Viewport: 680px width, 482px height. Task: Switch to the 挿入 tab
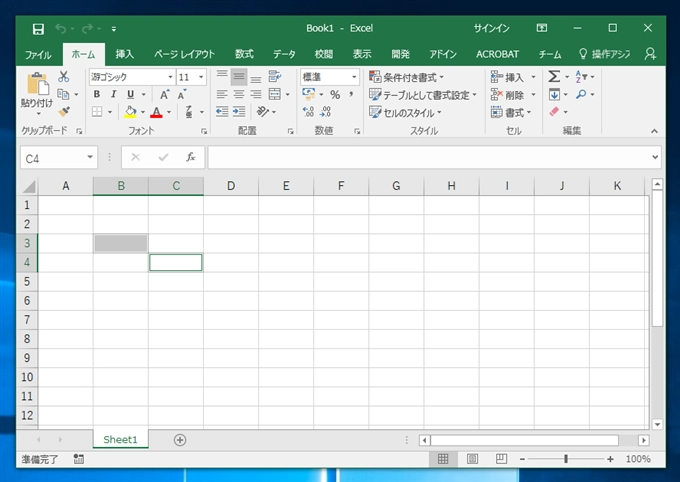click(124, 54)
